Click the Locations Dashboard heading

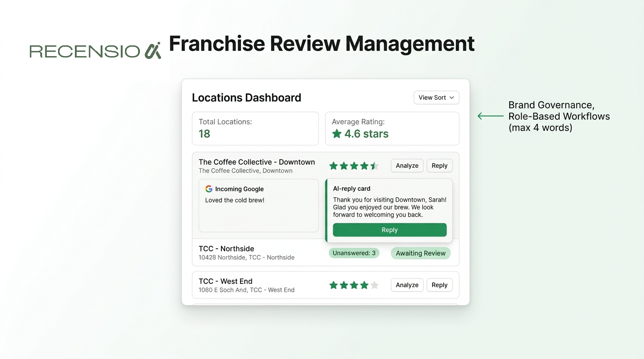point(247,98)
